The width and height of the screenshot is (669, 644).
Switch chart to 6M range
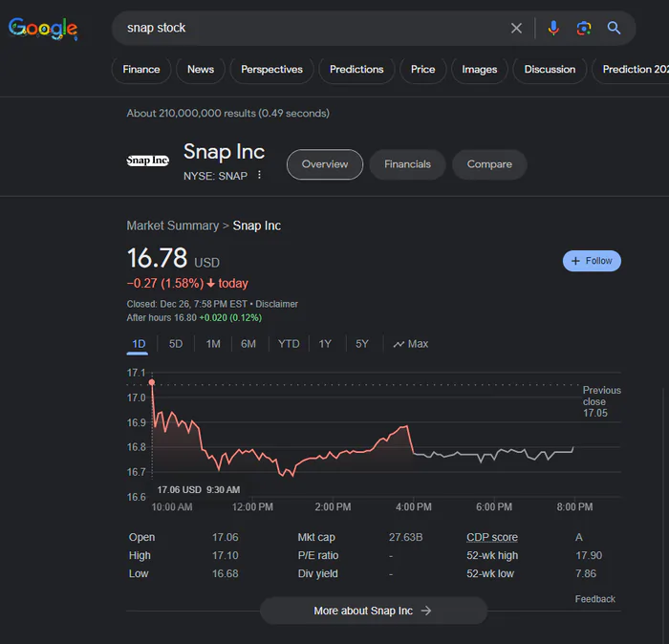(x=248, y=344)
